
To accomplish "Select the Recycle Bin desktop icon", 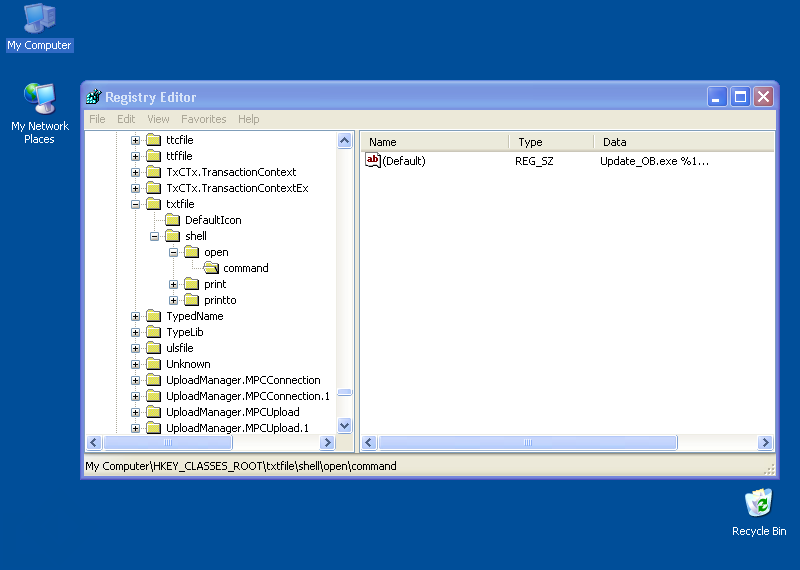I will click(759, 513).
